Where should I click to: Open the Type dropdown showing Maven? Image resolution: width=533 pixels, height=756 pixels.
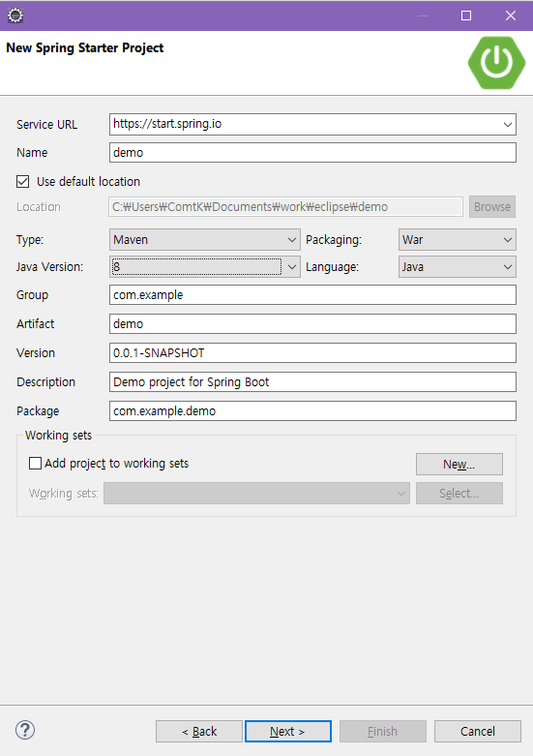pos(205,240)
